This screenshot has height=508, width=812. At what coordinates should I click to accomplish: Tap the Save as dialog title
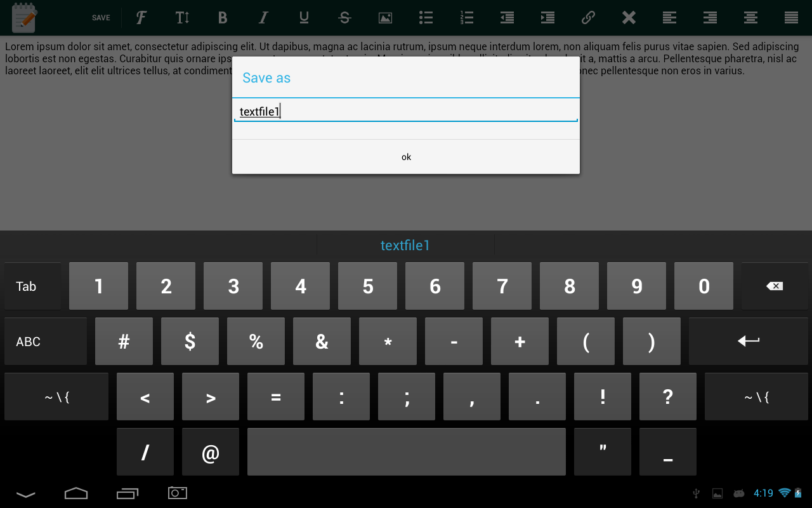(x=266, y=78)
